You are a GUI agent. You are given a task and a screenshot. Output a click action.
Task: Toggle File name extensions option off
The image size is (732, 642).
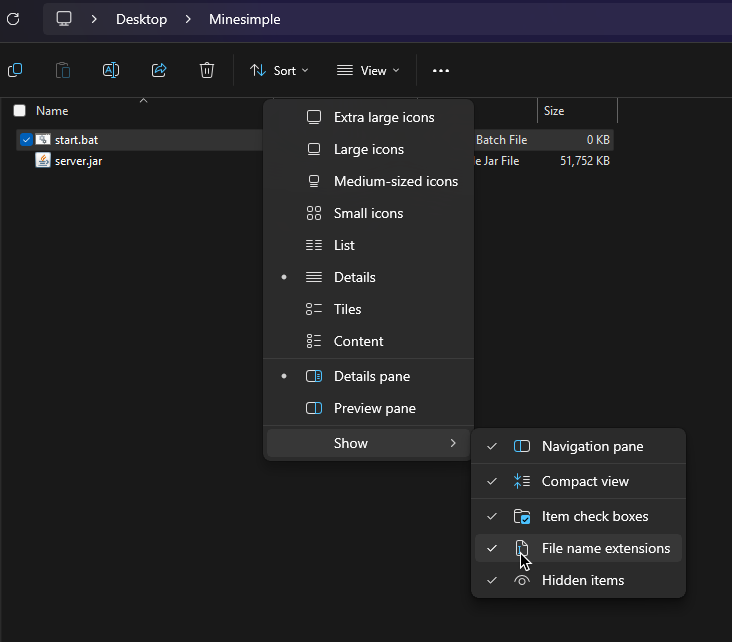coord(605,548)
